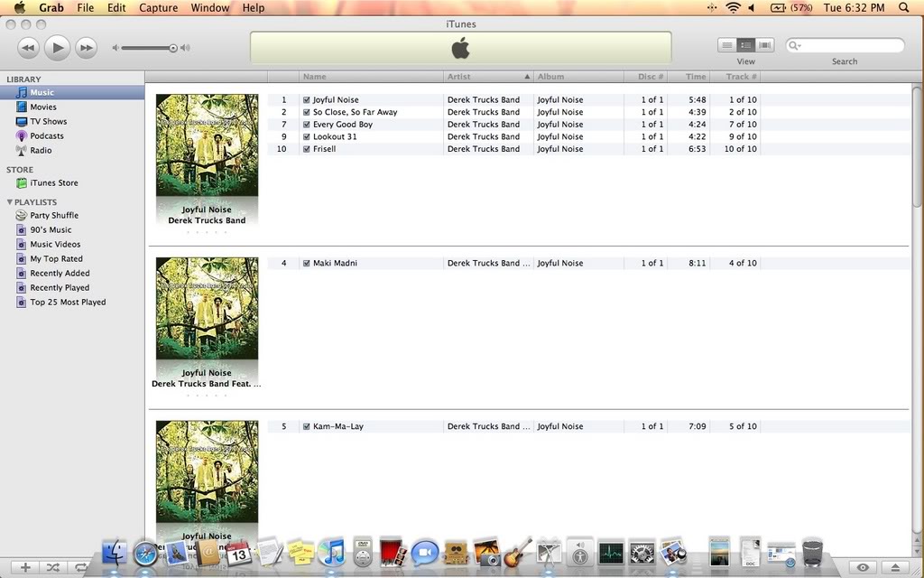Show or hide the browser eye button
Image resolution: width=924 pixels, height=578 pixels.
pos(863,567)
